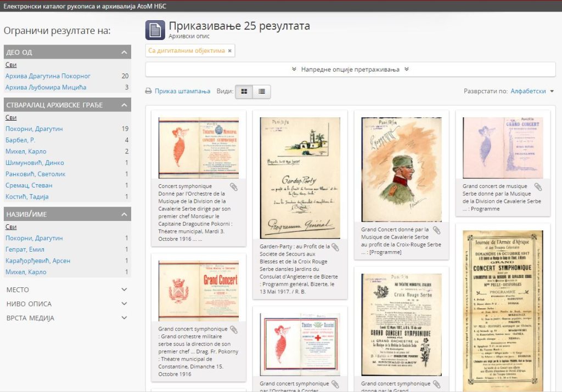The height and width of the screenshot is (392, 562).
Task: Filter creator by 'Михел, Карло'
Action: click(x=26, y=151)
